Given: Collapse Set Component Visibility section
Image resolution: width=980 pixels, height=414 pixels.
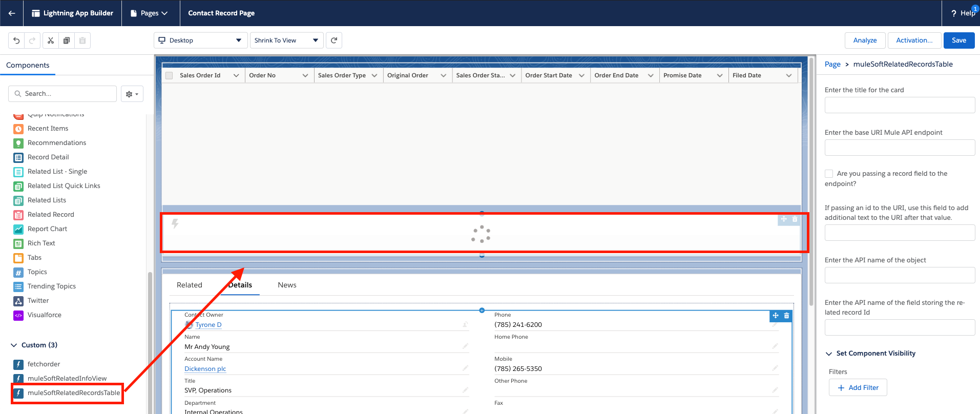Looking at the screenshot, I should [829, 354].
